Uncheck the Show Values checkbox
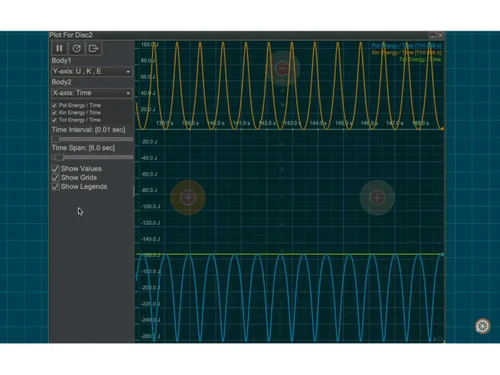500x375 pixels. click(x=56, y=169)
